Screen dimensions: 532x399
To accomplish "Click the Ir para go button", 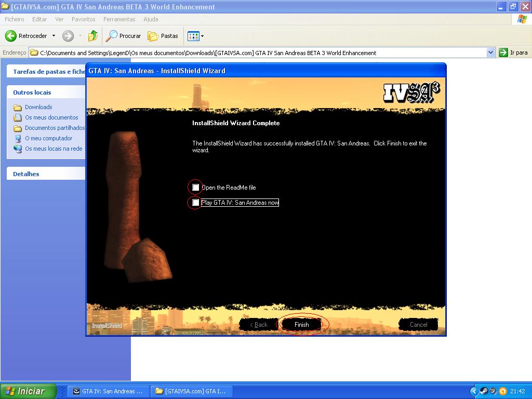I will point(513,52).
